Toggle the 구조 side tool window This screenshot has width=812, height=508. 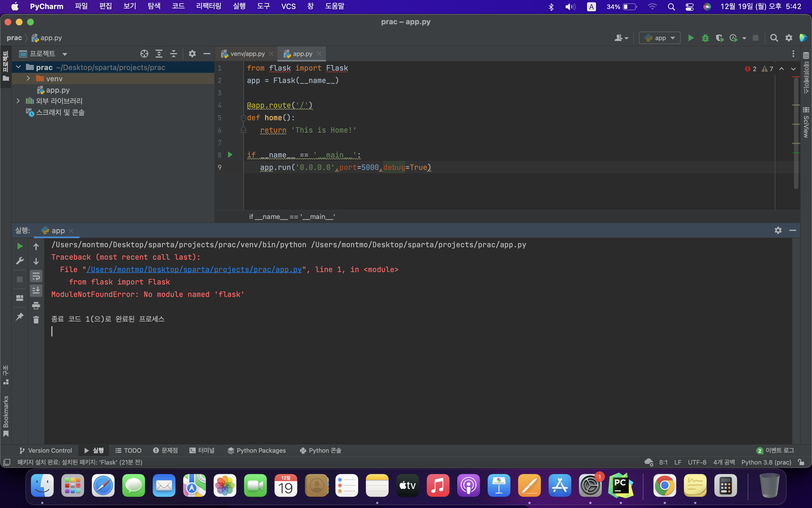click(6, 375)
